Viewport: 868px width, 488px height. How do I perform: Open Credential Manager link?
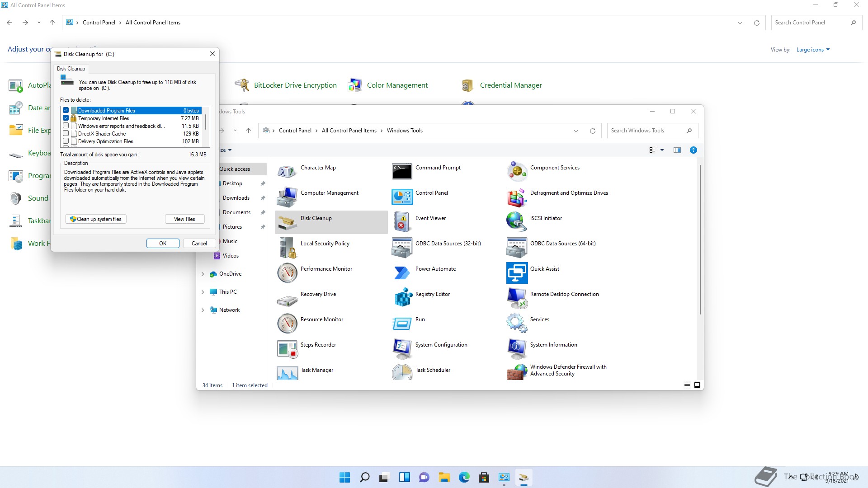point(511,85)
